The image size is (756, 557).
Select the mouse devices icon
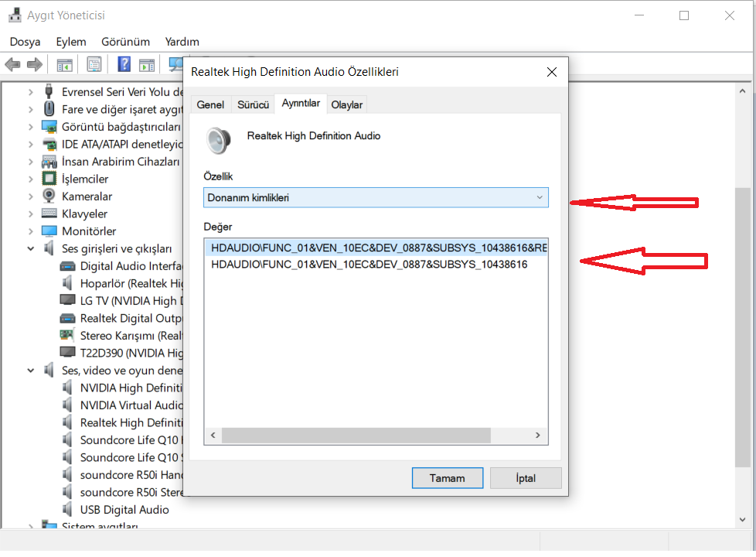point(49,108)
